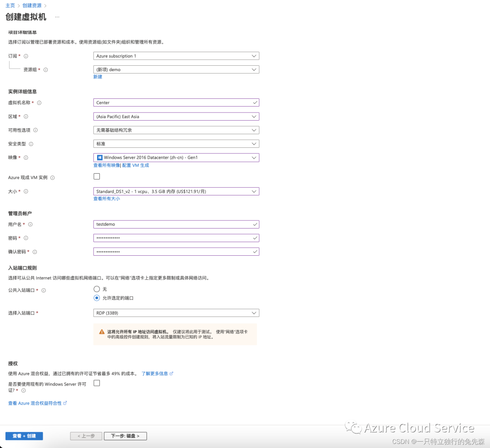This screenshot has height=448, width=490.
Task: Click external link icon after 混合权益符合性
Action: tap(65, 403)
